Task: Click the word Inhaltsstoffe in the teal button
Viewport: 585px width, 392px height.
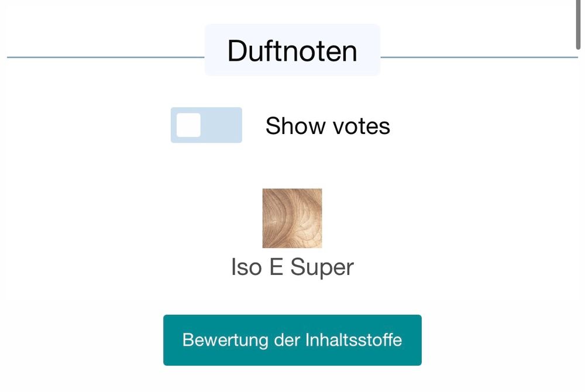Action: pos(353,340)
